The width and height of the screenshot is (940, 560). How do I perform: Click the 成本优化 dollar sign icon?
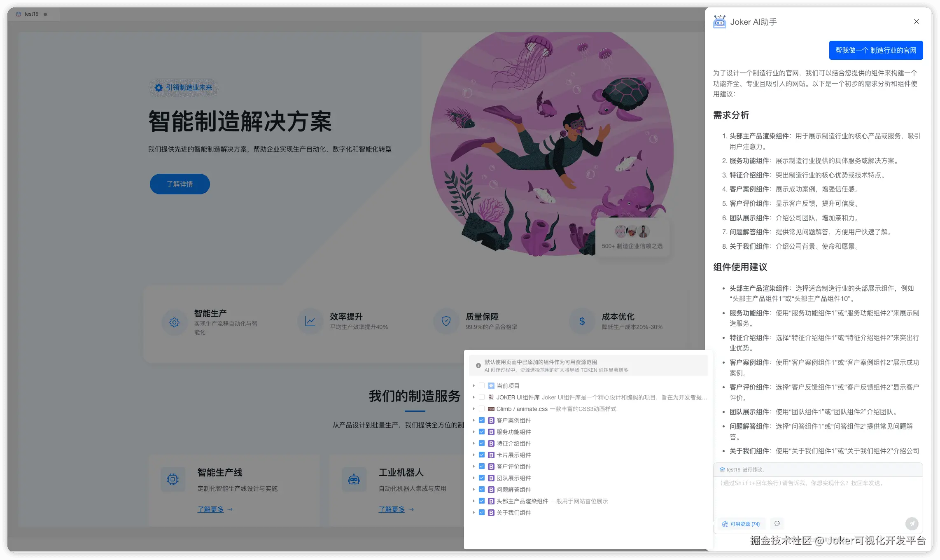coord(582,322)
